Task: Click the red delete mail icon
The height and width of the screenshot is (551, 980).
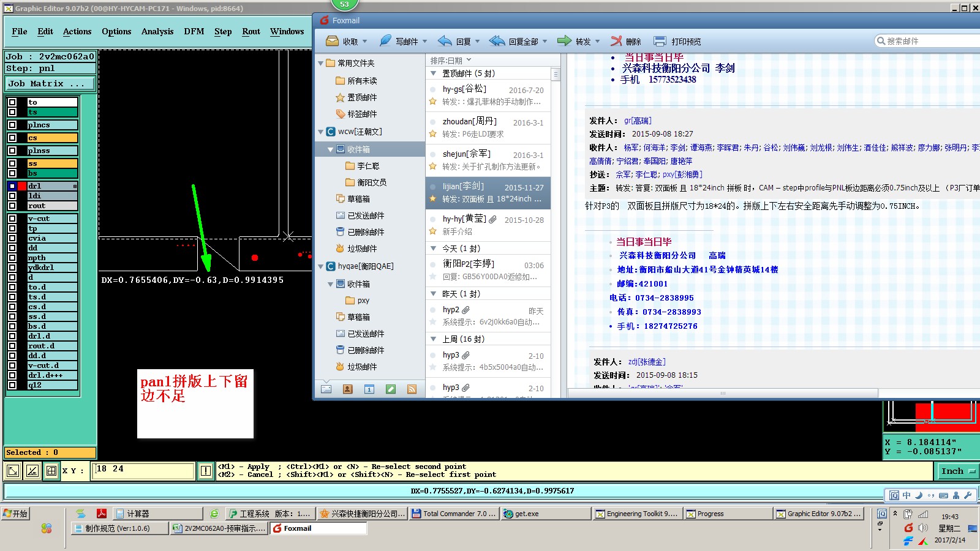Action: (616, 41)
